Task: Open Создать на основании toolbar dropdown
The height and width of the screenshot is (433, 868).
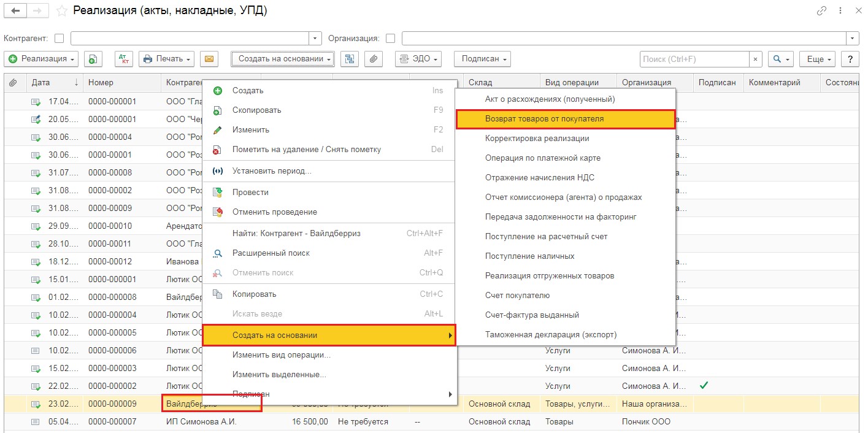Action: 283,59
